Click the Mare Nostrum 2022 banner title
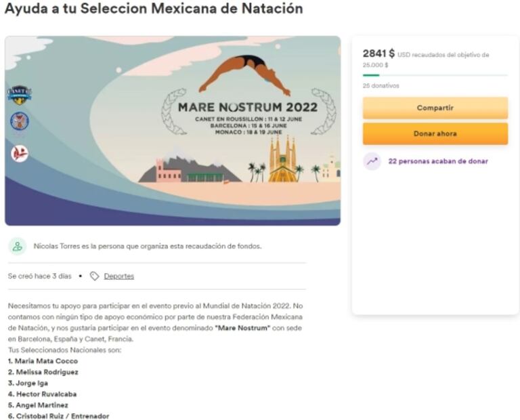Screen dimensions: 520x420 point(247,107)
